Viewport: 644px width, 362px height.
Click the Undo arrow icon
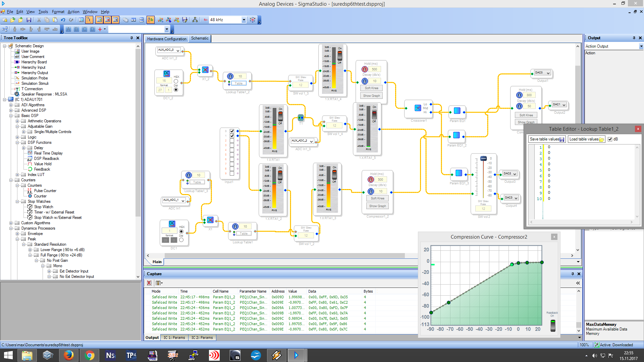click(x=63, y=20)
